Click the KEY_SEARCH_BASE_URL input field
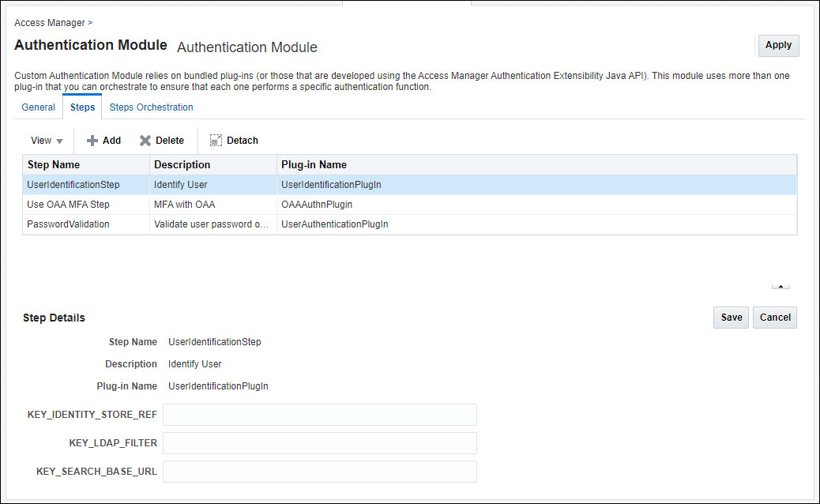The height and width of the screenshot is (504, 820). pos(319,471)
